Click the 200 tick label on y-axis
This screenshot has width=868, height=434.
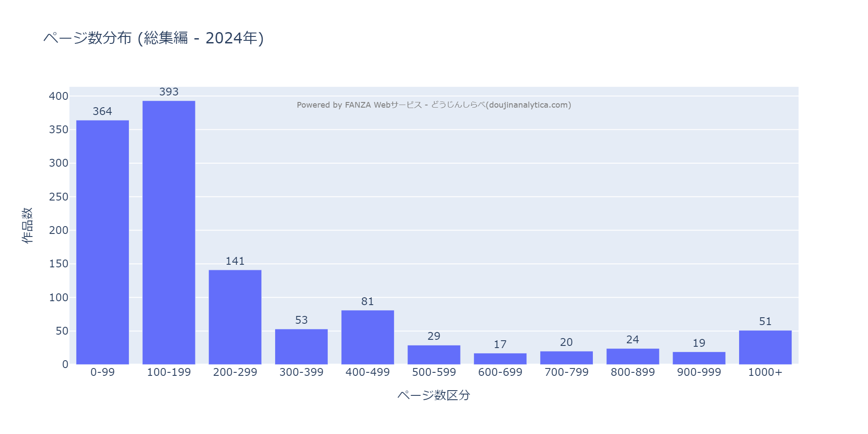[x=59, y=230]
